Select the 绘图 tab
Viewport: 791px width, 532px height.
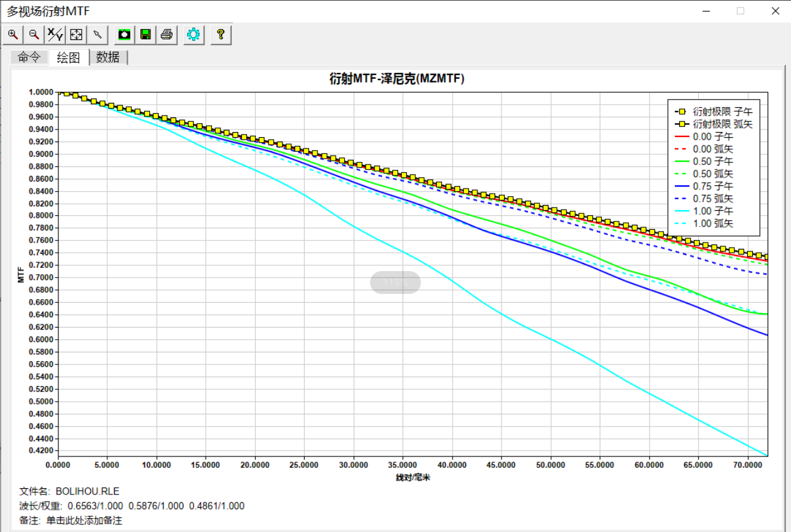[69, 57]
